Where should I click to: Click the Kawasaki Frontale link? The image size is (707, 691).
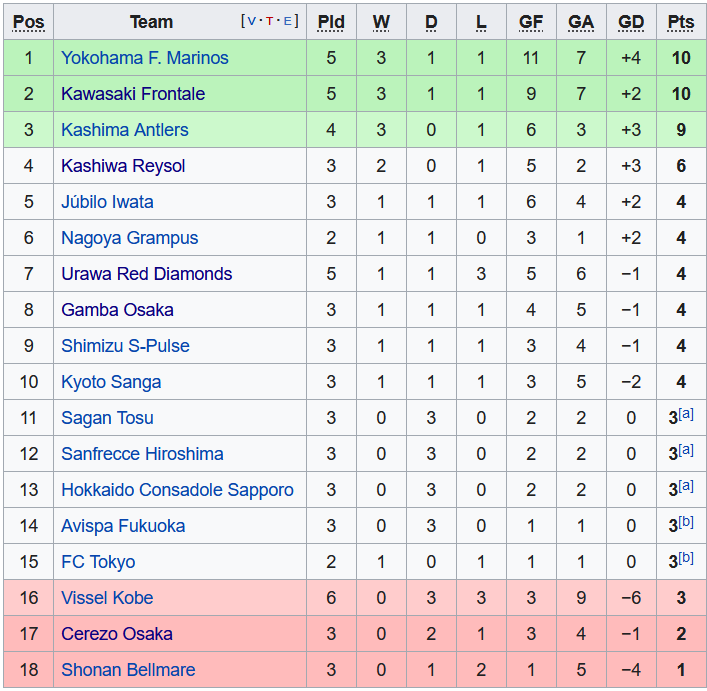pyautogui.click(x=132, y=94)
